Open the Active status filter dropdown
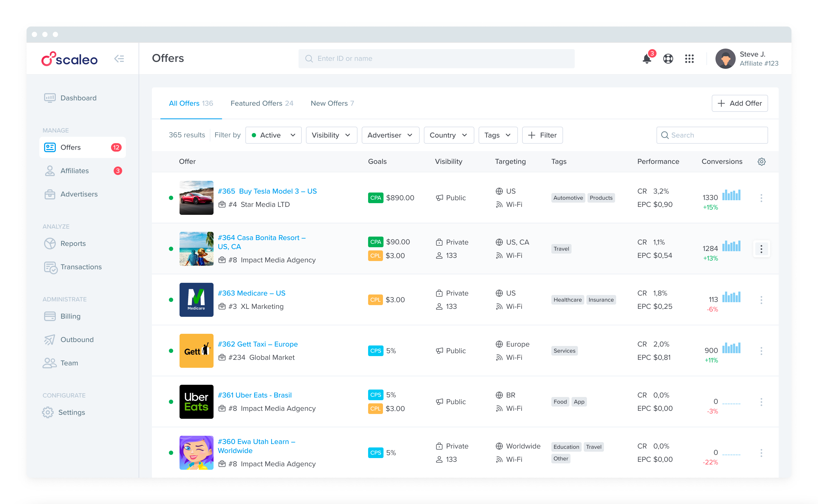This screenshot has height=504, width=818. point(273,135)
